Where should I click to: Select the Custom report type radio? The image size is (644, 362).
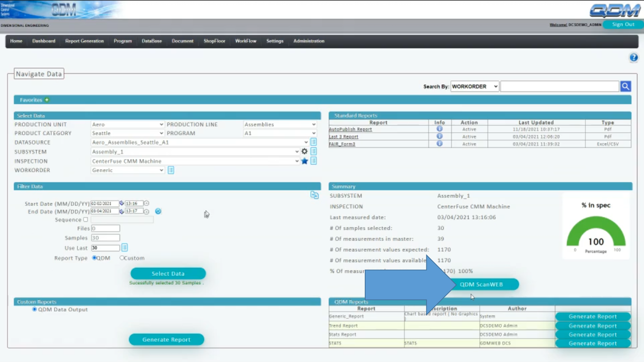point(122,258)
